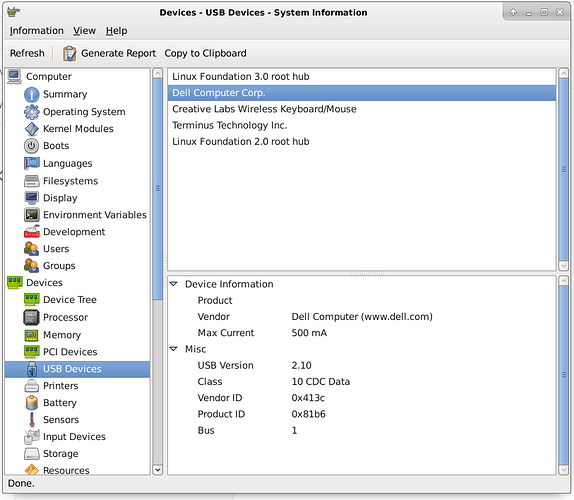Click device list scroll-up arrow
The width and height of the screenshot is (574, 500).
coord(564,73)
